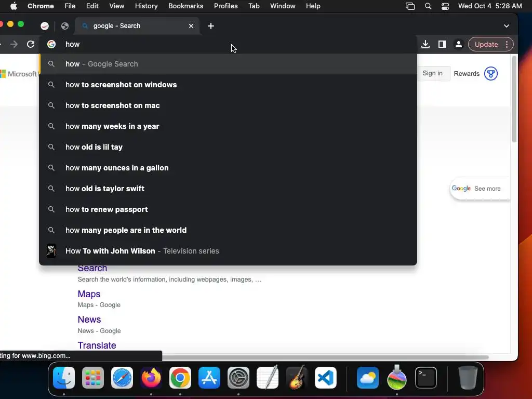
Task: Toggle the side panel icon
Action: pos(442,44)
